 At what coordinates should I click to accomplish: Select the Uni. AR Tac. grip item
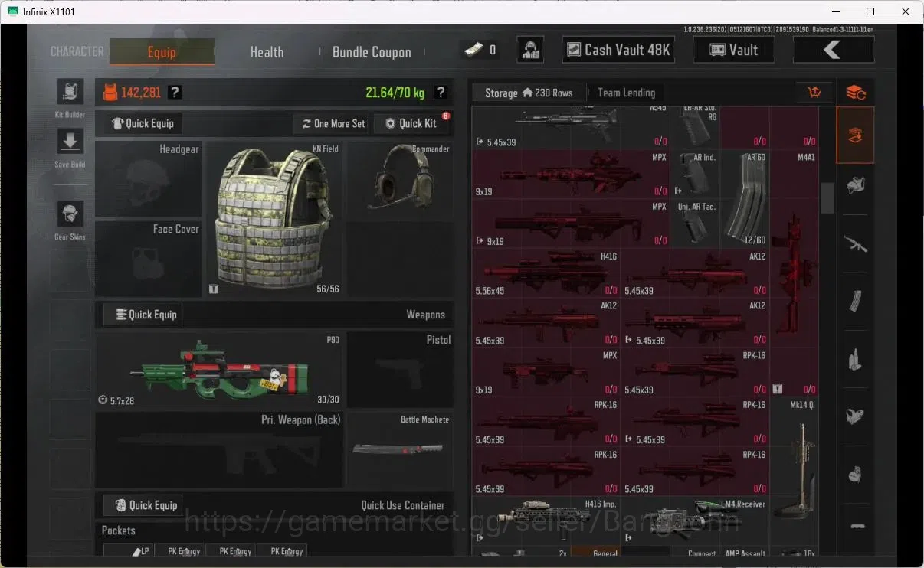click(x=696, y=224)
